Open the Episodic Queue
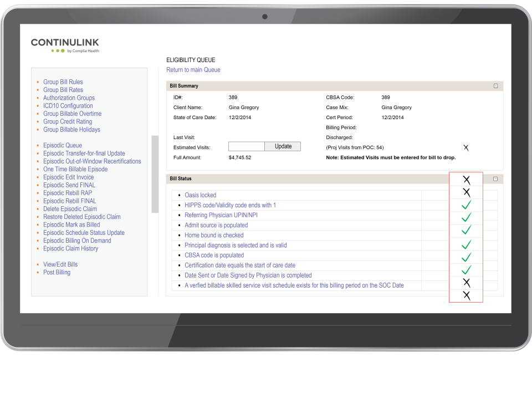The image size is (532, 399). [63, 145]
